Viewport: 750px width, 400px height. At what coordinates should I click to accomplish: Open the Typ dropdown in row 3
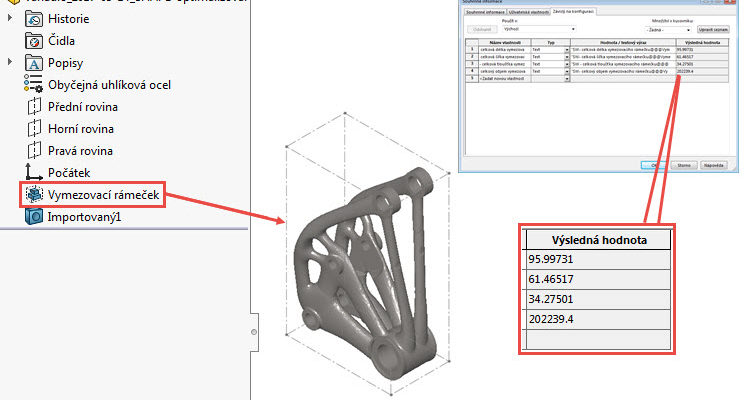click(567, 64)
